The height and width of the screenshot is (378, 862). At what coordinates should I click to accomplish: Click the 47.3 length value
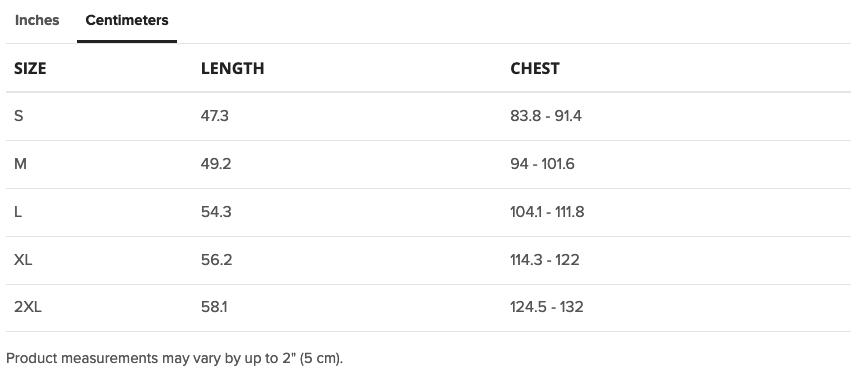pyautogui.click(x=215, y=116)
